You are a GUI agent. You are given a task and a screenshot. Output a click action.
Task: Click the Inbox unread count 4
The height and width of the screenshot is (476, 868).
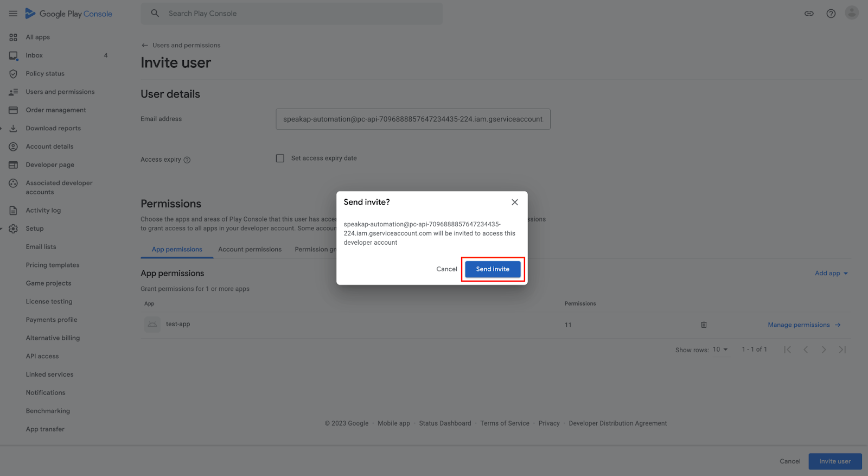(x=106, y=55)
